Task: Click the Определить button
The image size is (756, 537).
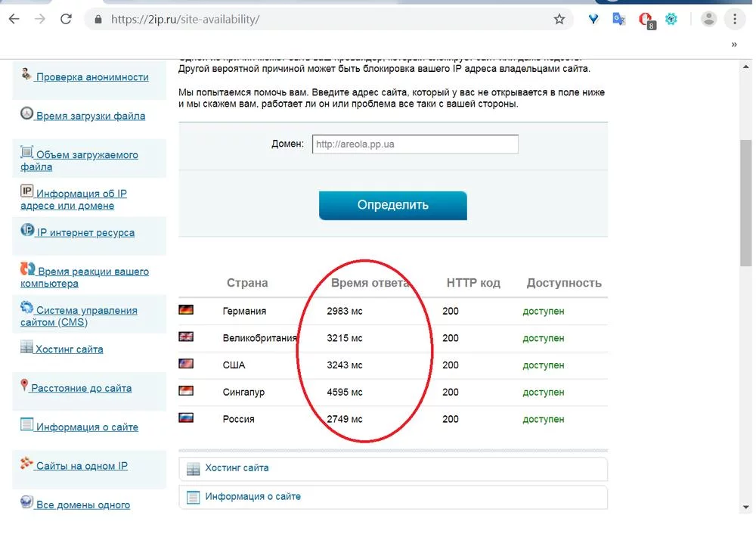Action: pyautogui.click(x=393, y=205)
